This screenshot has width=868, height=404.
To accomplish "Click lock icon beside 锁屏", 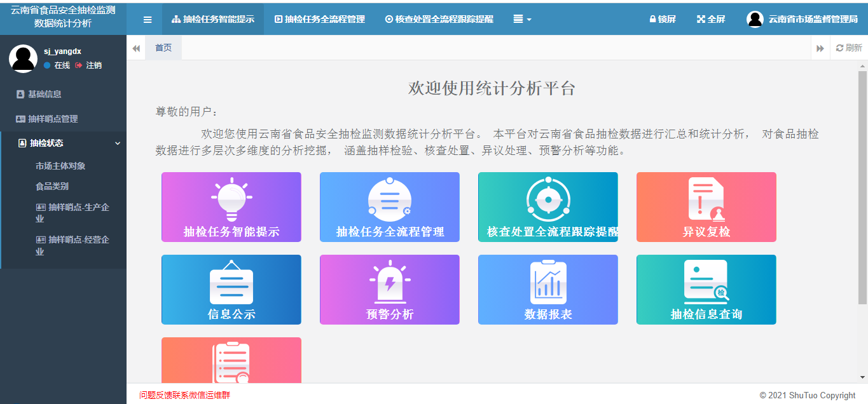I will tap(652, 20).
